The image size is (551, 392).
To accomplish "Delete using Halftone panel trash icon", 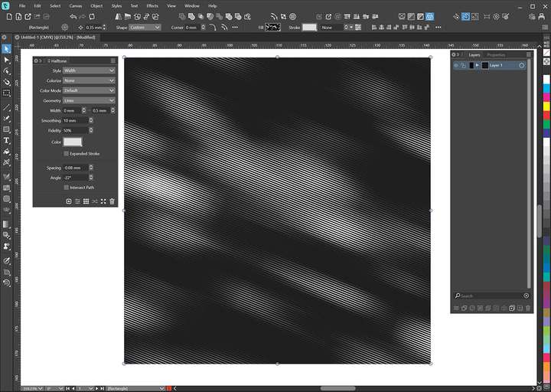I will [112, 201].
